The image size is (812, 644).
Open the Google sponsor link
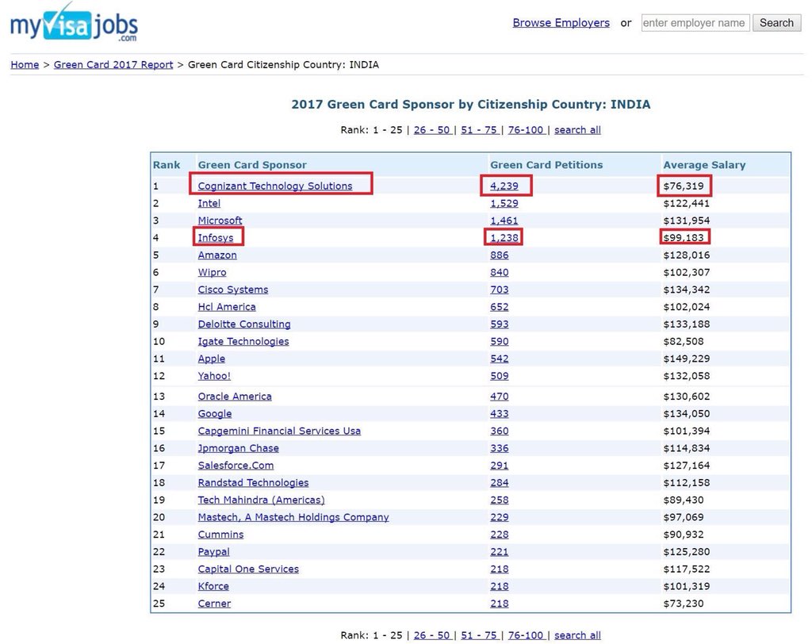[x=215, y=413]
